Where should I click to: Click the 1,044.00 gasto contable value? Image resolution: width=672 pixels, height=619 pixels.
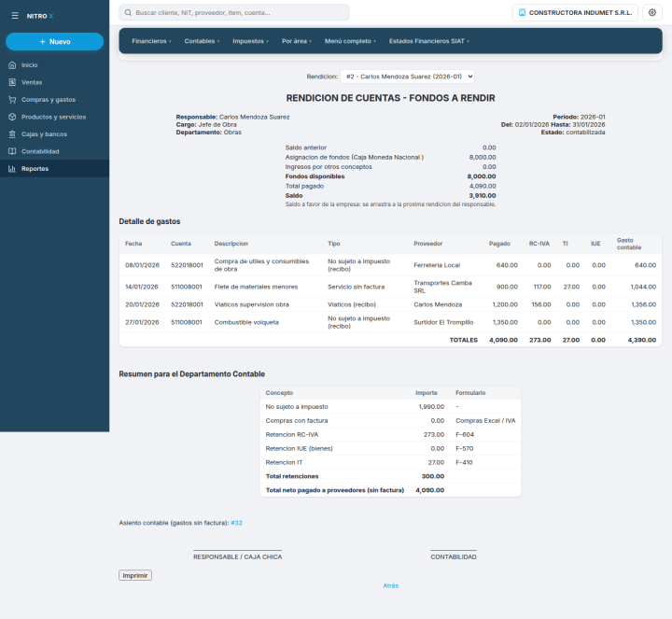pos(643,287)
